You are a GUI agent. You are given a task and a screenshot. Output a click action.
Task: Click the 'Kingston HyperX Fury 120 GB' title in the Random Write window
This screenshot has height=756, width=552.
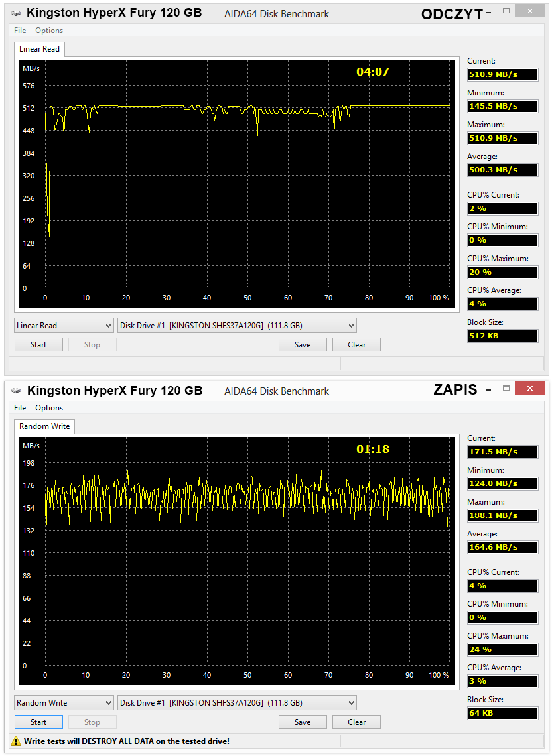[114, 391]
